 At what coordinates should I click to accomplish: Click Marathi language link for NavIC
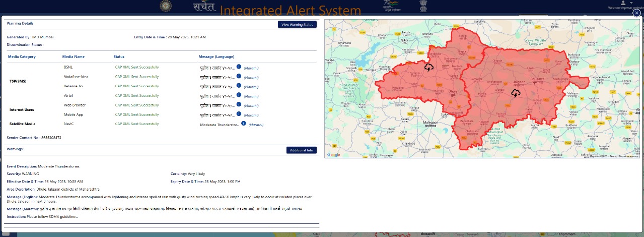[x=256, y=124]
